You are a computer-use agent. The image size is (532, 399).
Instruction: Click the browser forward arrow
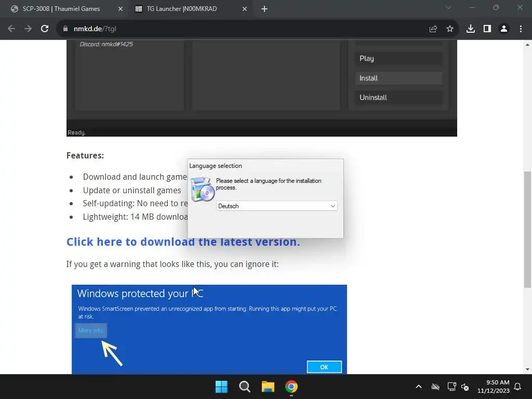tap(28, 29)
